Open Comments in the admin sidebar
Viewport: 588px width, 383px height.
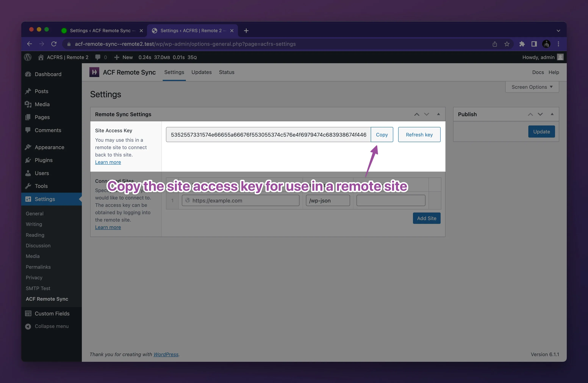coord(48,130)
